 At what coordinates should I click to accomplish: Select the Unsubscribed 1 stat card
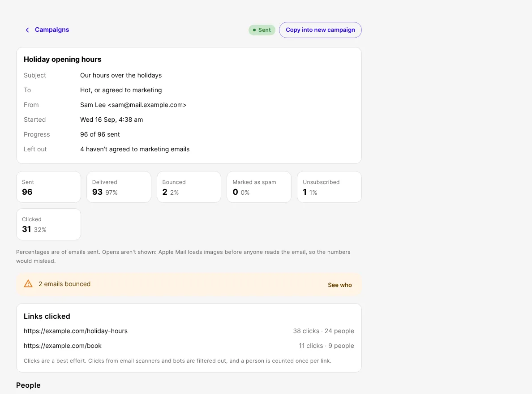point(329,187)
